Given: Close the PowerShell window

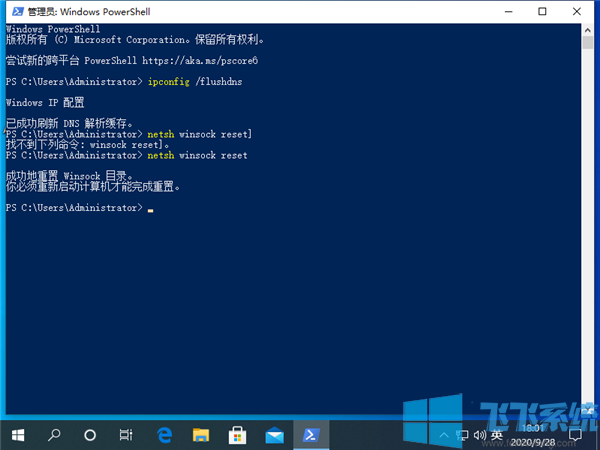Looking at the screenshot, I should pos(577,11).
